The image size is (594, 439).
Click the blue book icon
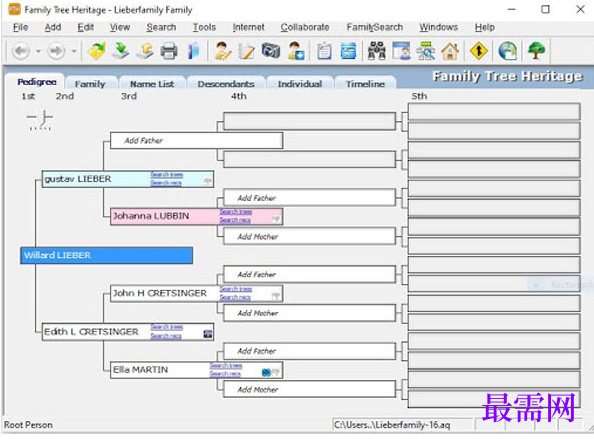pyautogui.click(x=193, y=51)
